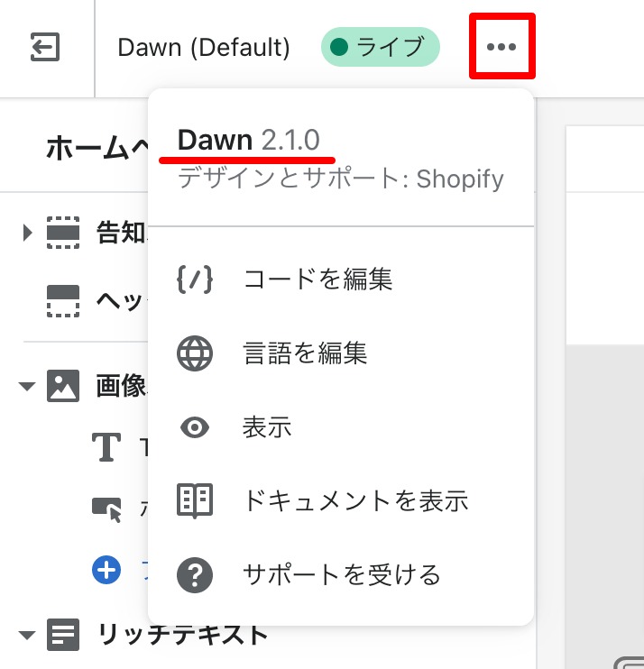Click the exit theme editor arrow icon
Image resolution: width=644 pixels, height=669 pixels.
45,47
